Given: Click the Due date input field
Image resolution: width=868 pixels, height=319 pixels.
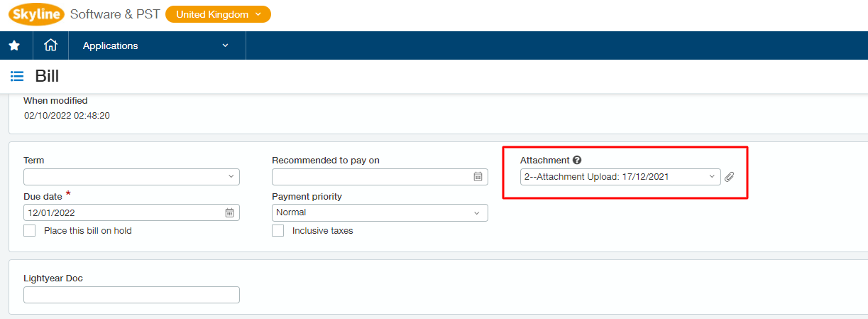Looking at the screenshot, I should 131,212.
